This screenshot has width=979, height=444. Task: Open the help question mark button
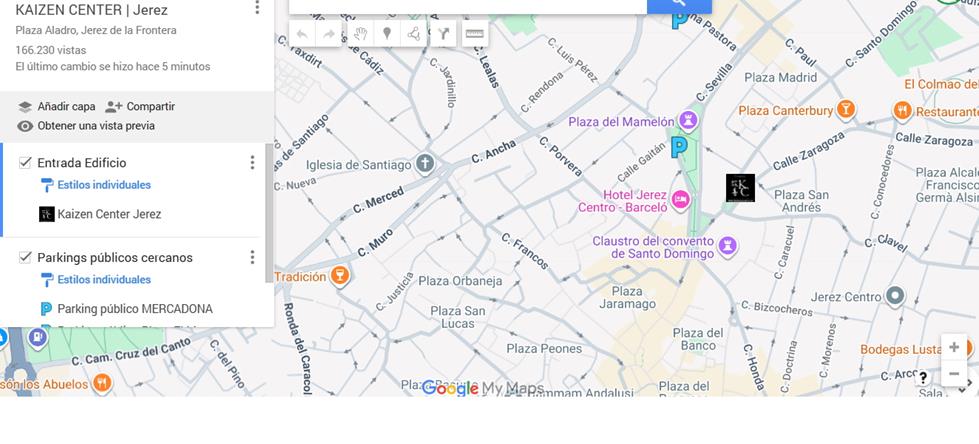pyautogui.click(x=923, y=377)
